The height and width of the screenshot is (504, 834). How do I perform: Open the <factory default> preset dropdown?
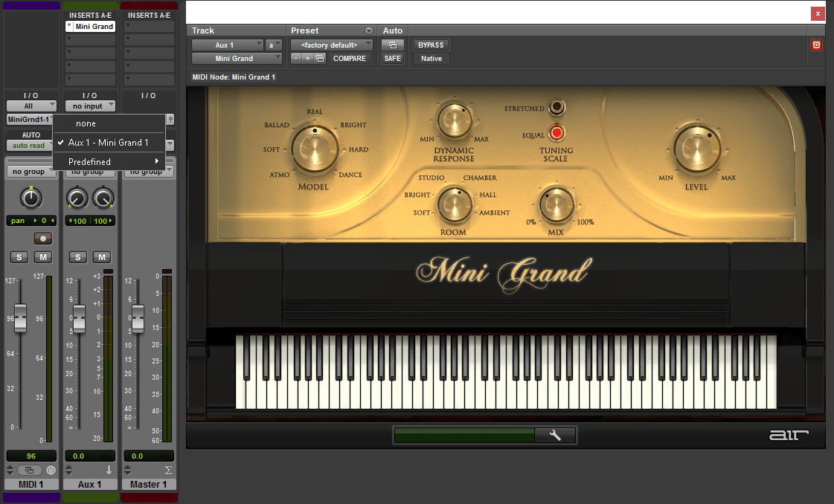331,45
